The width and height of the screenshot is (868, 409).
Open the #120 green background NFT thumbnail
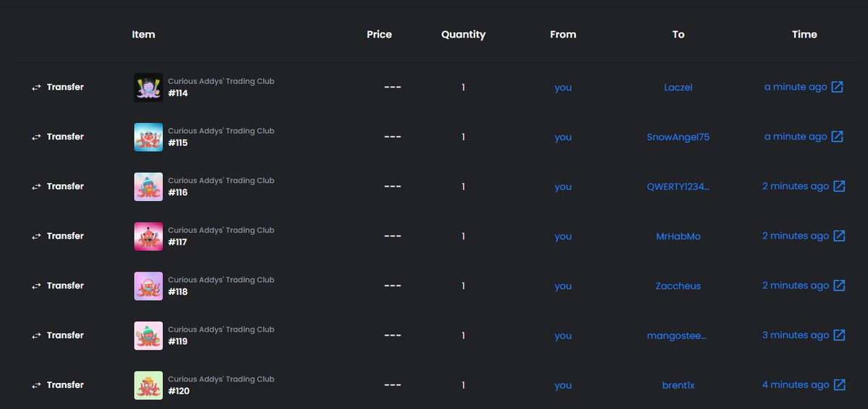point(148,385)
